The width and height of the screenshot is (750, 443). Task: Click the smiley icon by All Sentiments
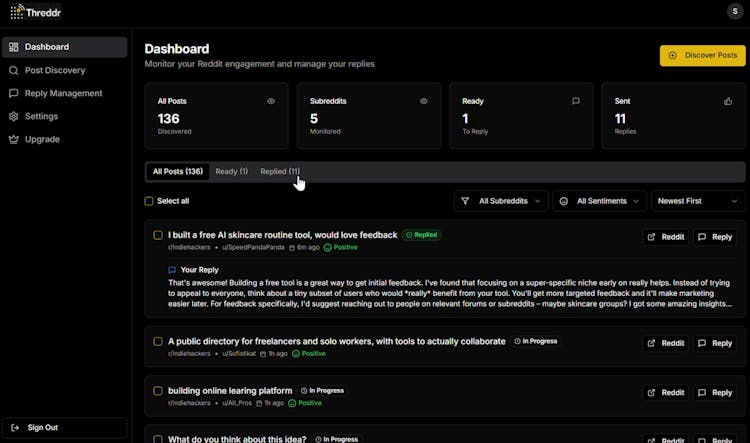pyautogui.click(x=563, y=201)
